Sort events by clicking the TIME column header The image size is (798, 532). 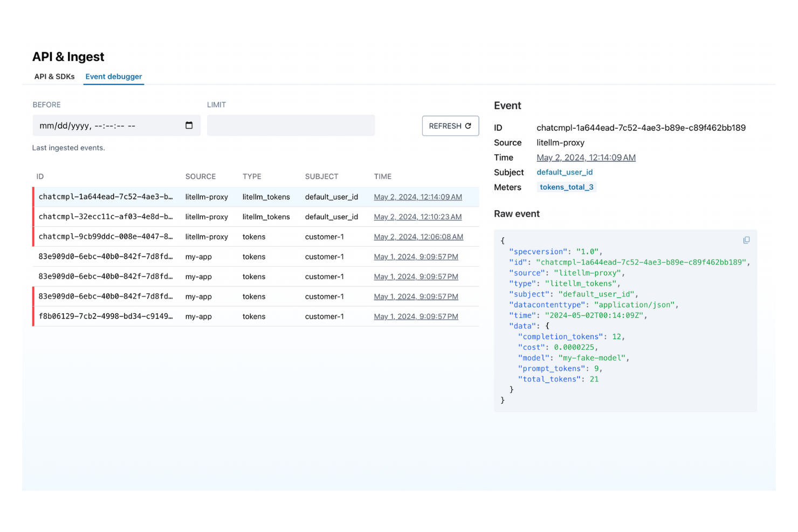point(382,176)
